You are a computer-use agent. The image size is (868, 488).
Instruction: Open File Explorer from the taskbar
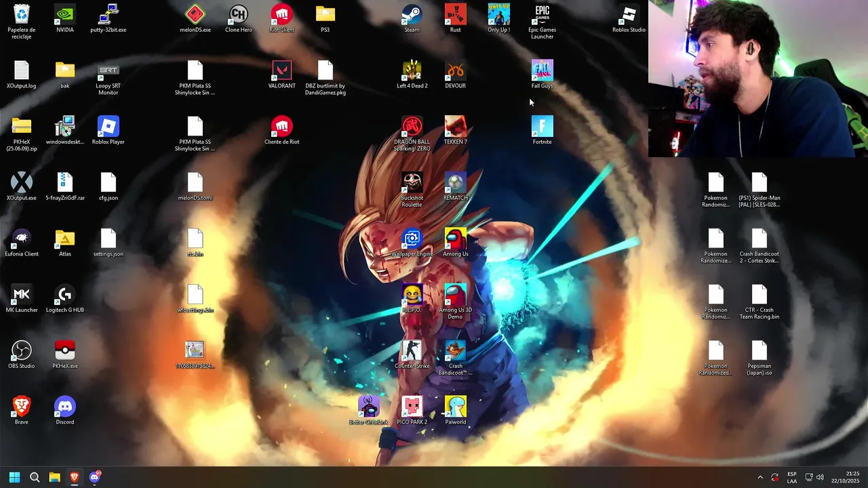click(55, 477)
